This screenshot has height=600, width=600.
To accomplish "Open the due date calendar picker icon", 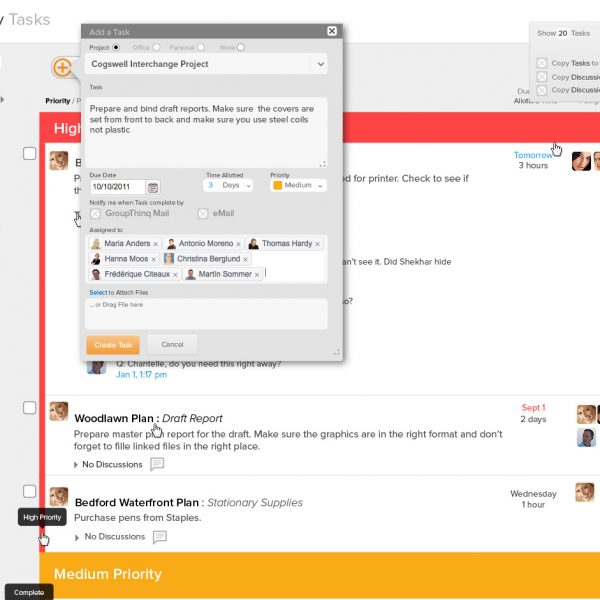I will click(153, 188).
